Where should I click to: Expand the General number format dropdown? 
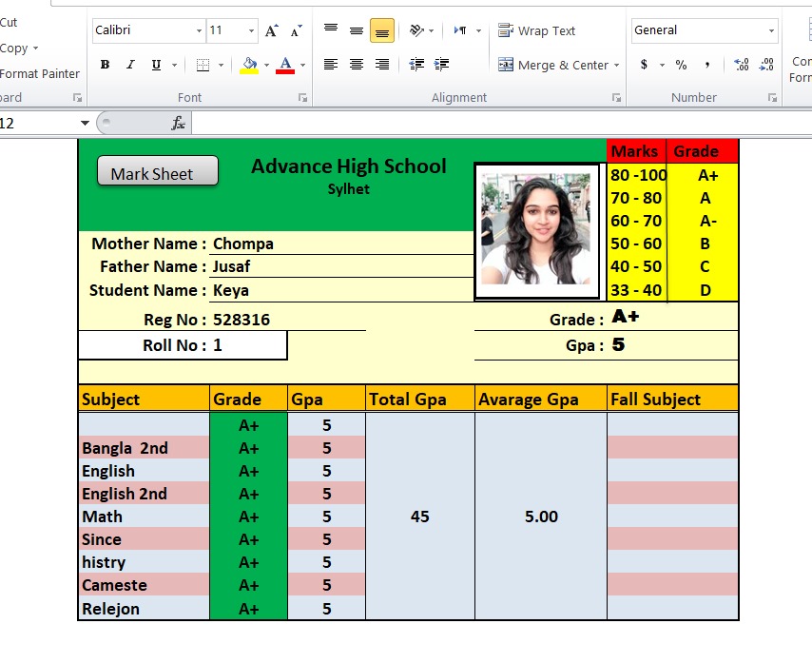(771, 30)
